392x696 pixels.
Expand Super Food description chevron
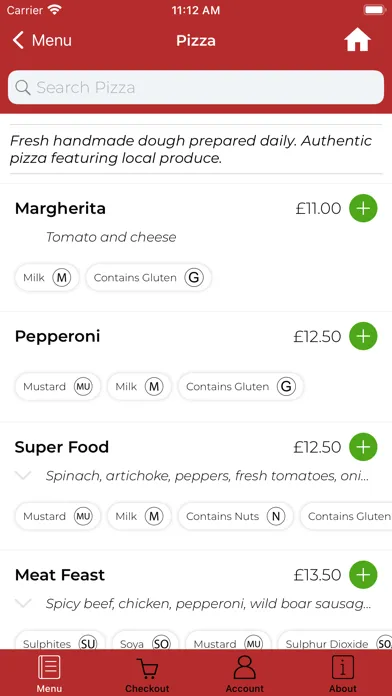23,476
